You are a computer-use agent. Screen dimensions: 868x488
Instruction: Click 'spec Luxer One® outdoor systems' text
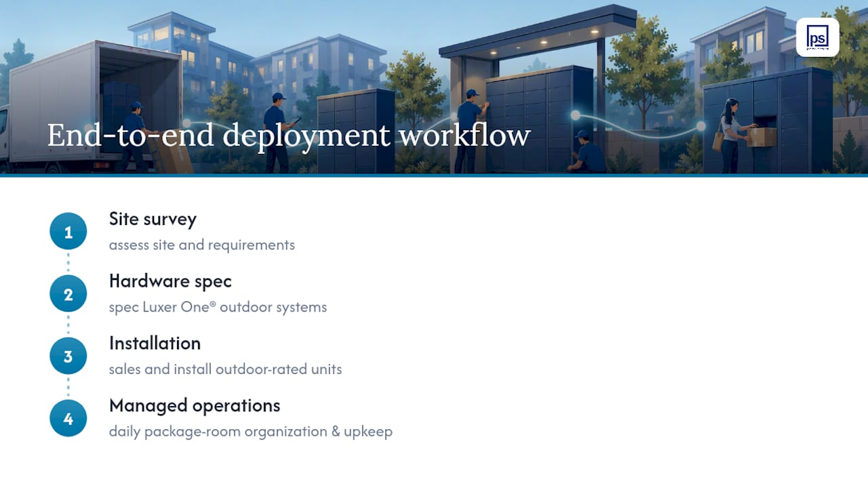218,307
